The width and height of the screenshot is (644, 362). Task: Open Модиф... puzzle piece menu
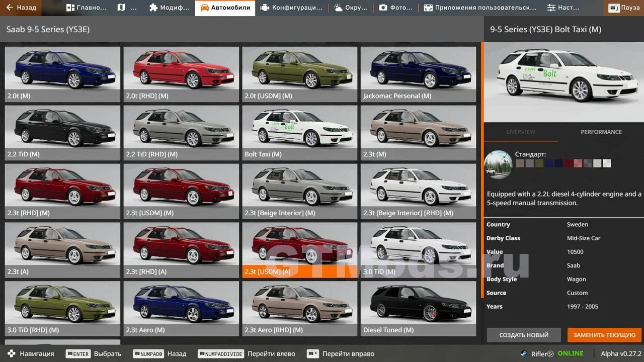click(x=170, y=8)
